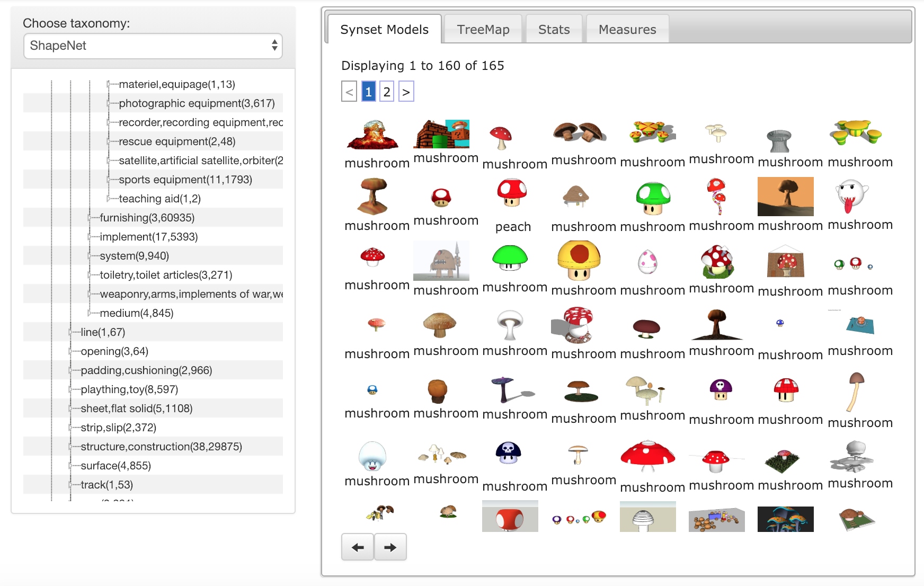Open the Choose taxonomy ShapeNet dropdown
Viewport: 924px width, 586px height.
pos(153,46)
